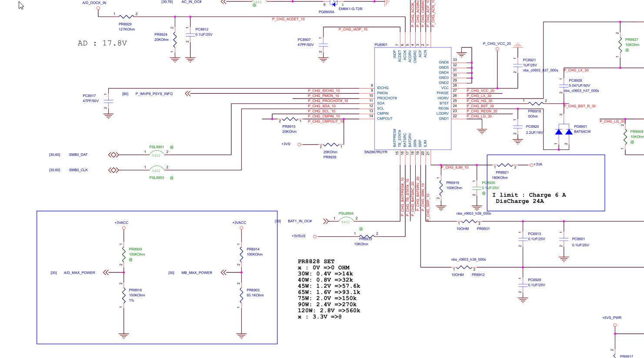This screenshot has height=358, width=644.
Task: Click the MB_MAX_POWER port connector
Action: [x=224, y=272]
